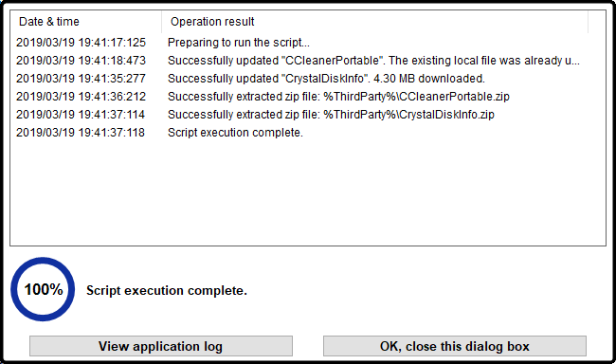
Task: Click the 19:41:37:114 timestamp cell
Action: coord(81,115)
